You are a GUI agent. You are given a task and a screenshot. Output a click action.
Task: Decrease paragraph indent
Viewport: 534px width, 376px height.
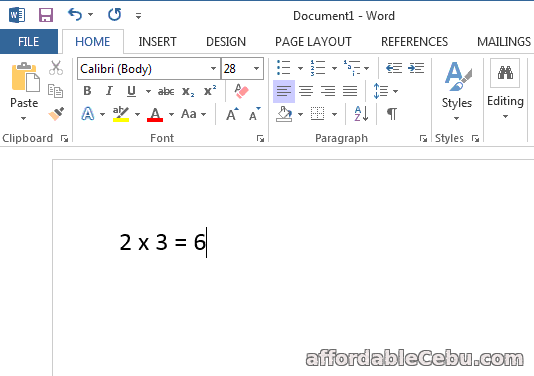[394, 68]
